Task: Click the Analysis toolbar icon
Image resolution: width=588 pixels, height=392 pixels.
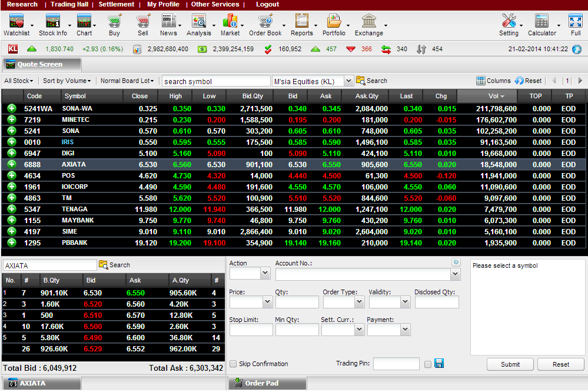Action: [199, 21]
